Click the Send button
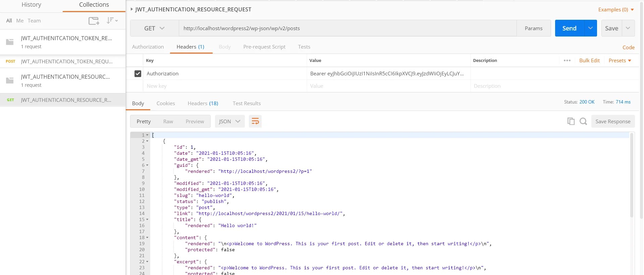Viewport: 644px width, 275px height. pyautogui.click(x=570, y=28)
